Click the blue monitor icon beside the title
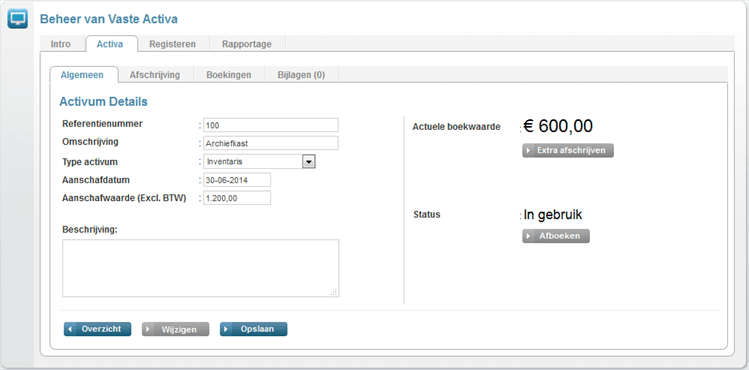The image size is (749, 370). (x=18, y=19)
